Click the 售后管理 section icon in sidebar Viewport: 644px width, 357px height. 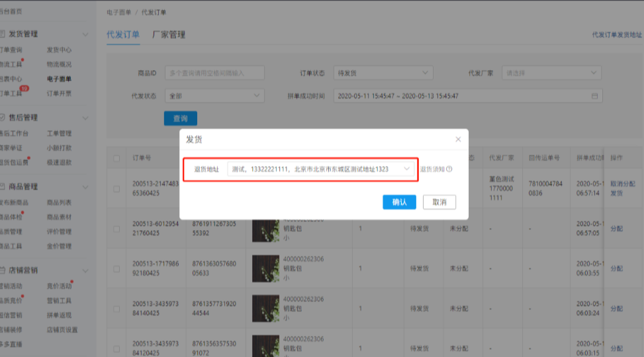tap(3, 118)
